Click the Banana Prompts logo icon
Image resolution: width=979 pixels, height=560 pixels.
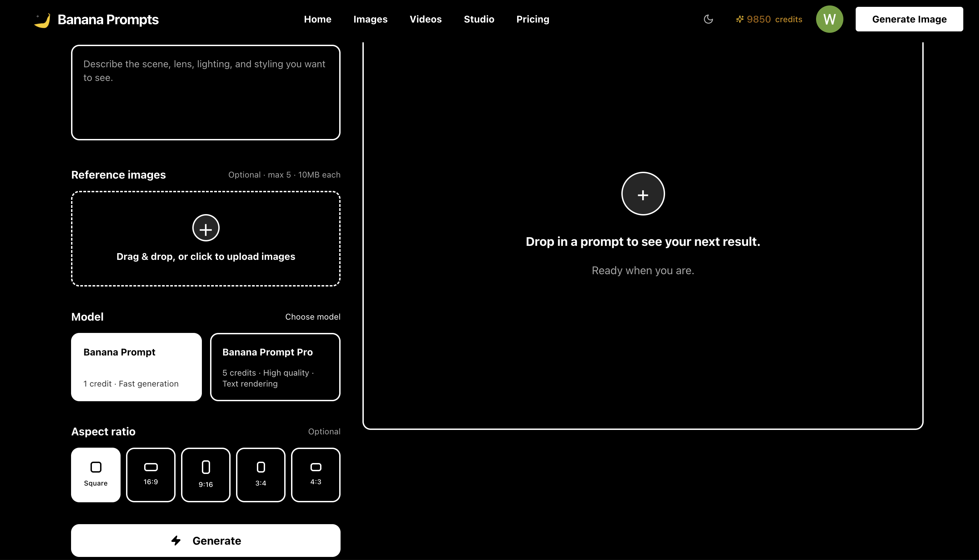coord(42,19)
